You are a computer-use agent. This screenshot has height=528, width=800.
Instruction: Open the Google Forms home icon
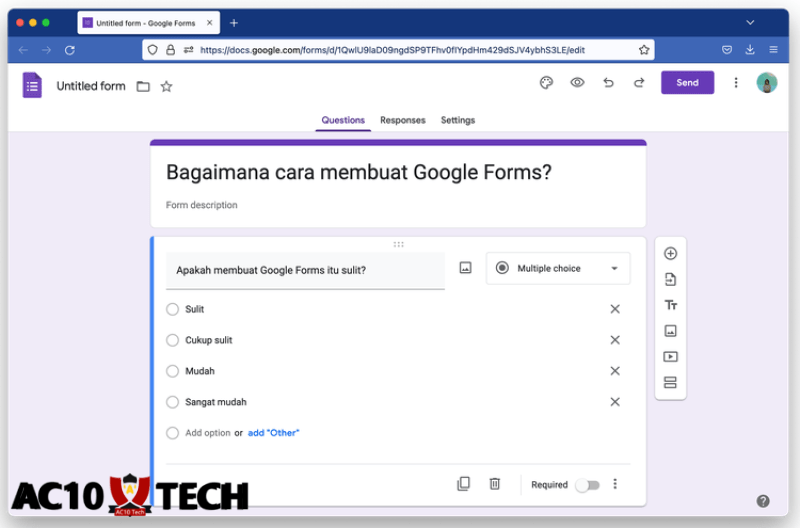point(32,85)
